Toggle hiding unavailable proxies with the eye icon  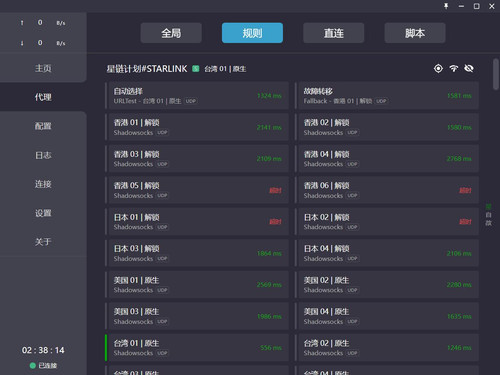click(469, 69)
